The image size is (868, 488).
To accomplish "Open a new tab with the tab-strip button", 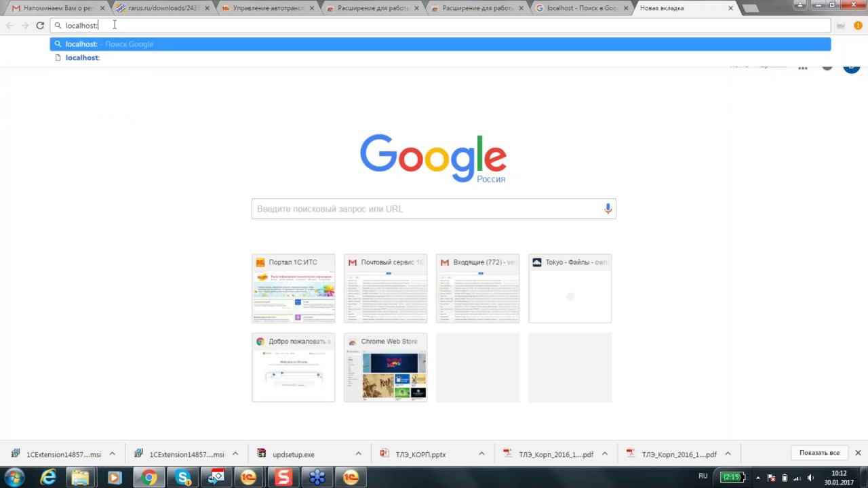I will tap(751, 9).
